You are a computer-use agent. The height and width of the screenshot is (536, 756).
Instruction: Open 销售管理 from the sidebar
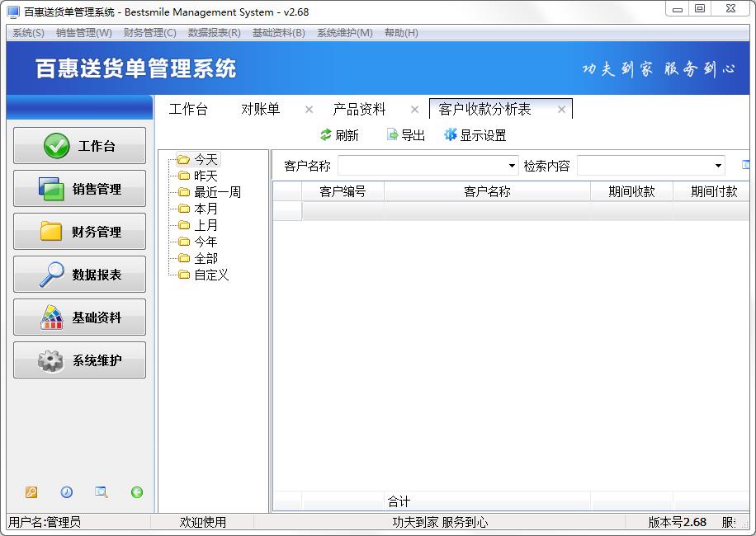80,189
